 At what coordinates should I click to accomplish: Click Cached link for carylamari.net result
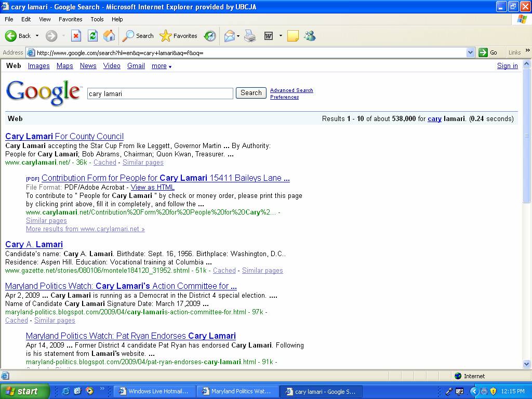point(105,163)
